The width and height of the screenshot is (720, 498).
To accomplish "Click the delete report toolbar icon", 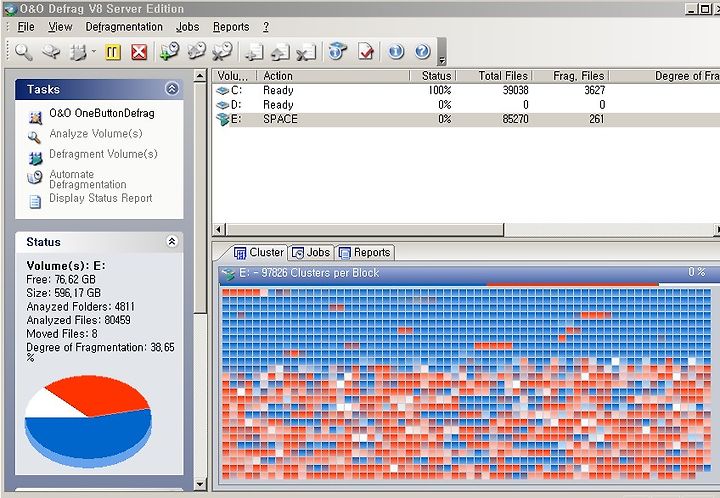I will pos(306,52).
